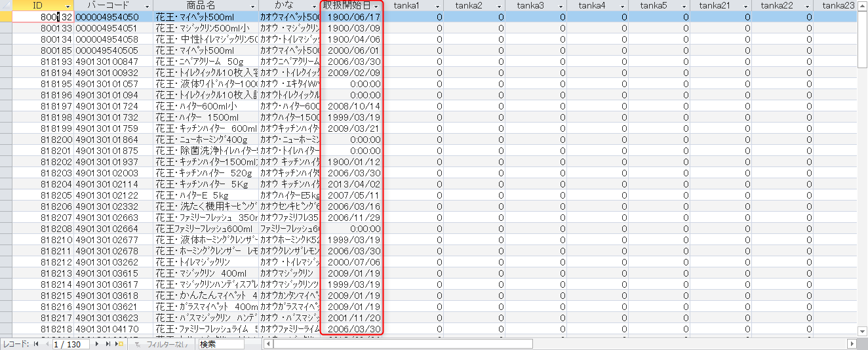Image resolution: width=868 pixels, height=350 pixels.
Task: Click barcode cell 490130101759
Action: [113, 128]
